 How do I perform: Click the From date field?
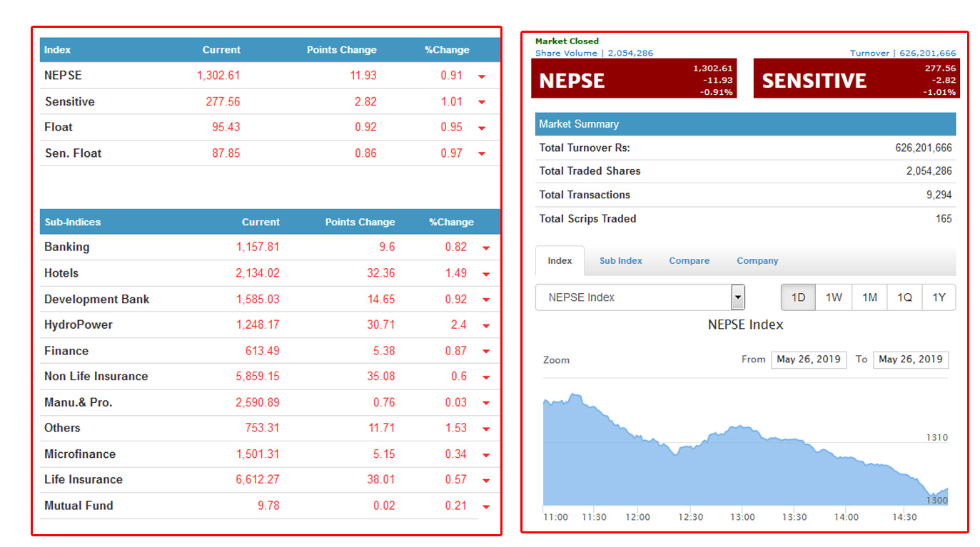click(809, 359)
